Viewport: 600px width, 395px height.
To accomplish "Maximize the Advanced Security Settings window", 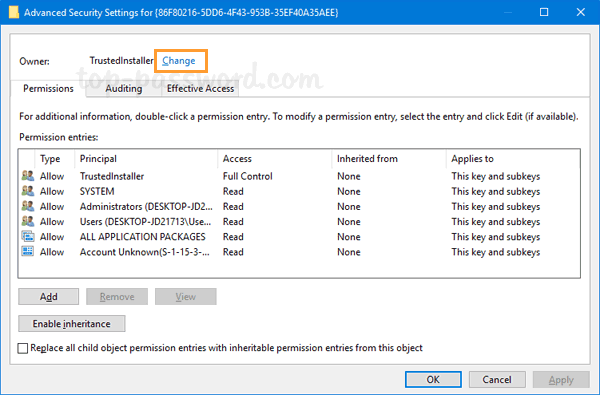I will point(544,12).
